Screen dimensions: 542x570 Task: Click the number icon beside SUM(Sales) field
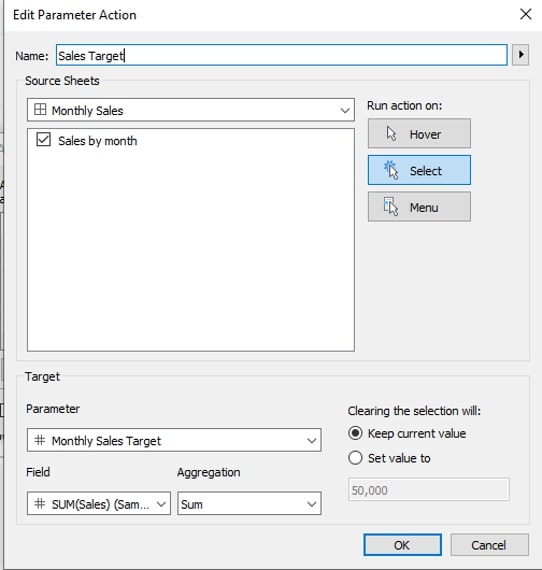click(40, 503)
